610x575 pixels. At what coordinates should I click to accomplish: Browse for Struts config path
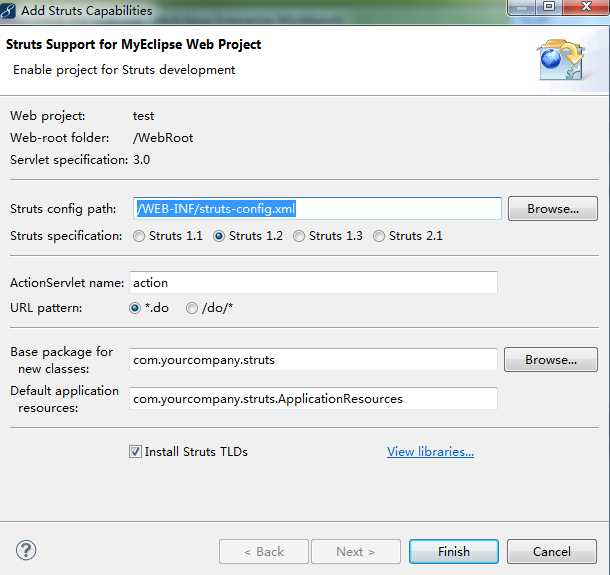pos(553,209)
